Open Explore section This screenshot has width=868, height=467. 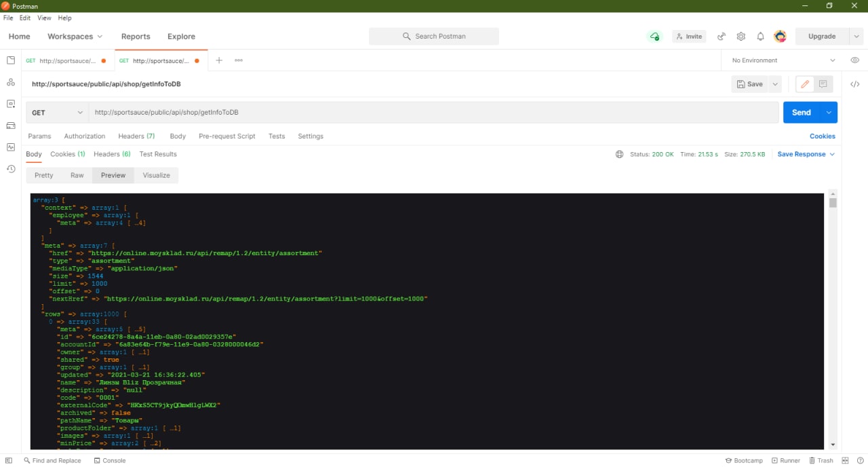click(x=181, y=37)
